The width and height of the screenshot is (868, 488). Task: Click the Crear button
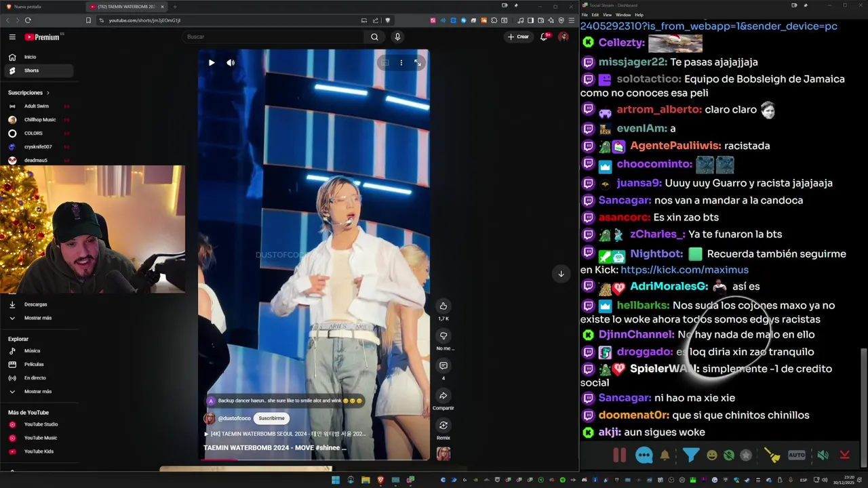point(518,37)
